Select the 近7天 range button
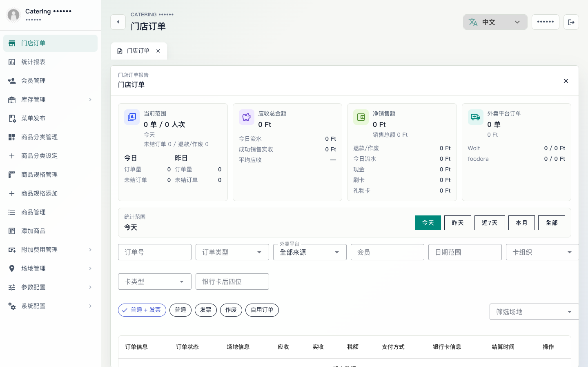The width and height of the screenshot is (588, 377). coord(490,223)
